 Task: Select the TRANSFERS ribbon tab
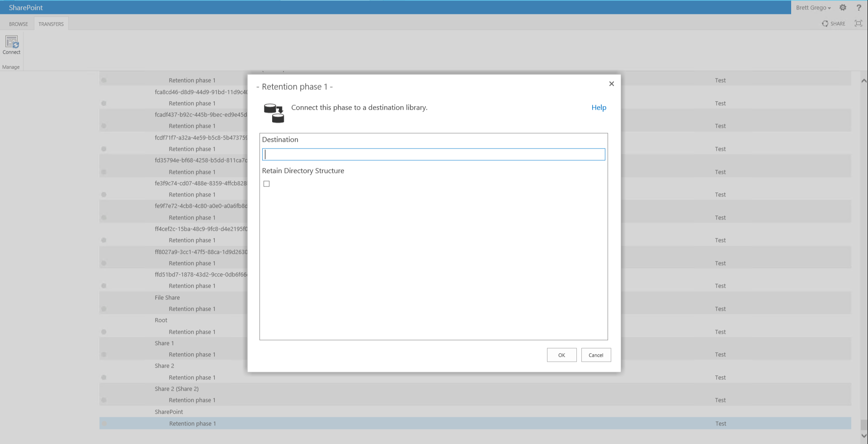pos(51,24)
